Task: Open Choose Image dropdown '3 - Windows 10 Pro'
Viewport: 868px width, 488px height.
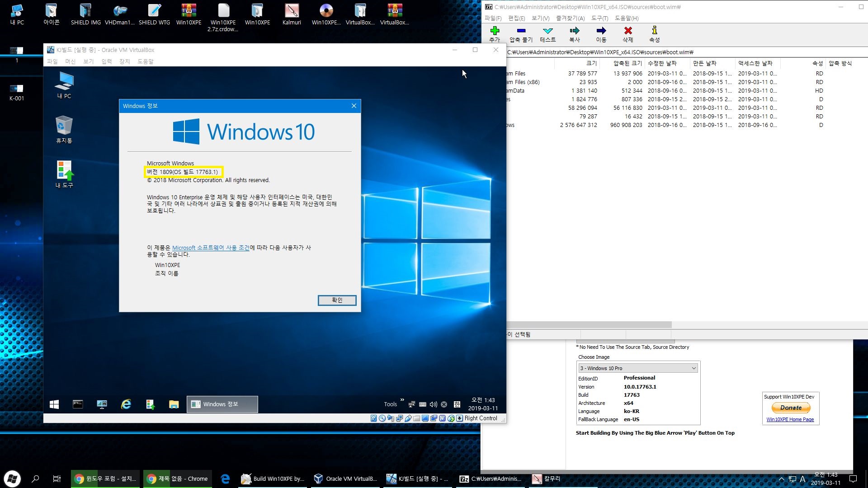Action: (638, 368)
